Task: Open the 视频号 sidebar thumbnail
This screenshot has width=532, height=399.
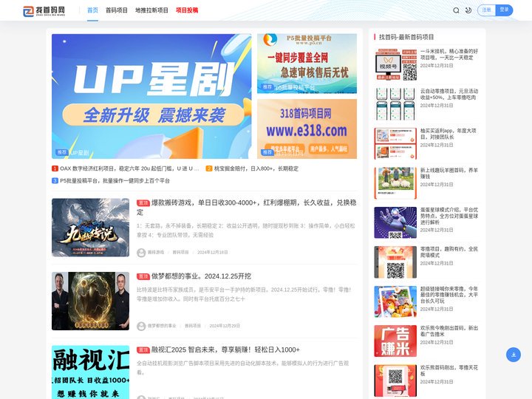Action: pyautogui.click(x=395, y=65)
